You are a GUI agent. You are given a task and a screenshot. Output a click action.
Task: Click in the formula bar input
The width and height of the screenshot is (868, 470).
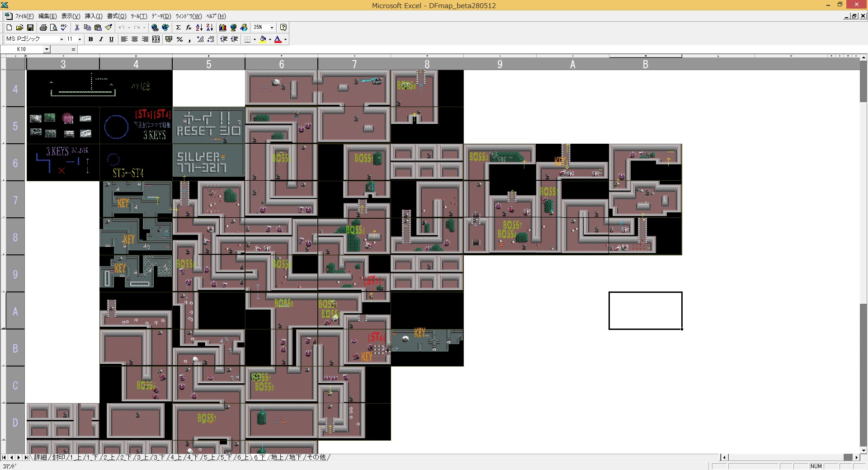click(x=472, y=49)
